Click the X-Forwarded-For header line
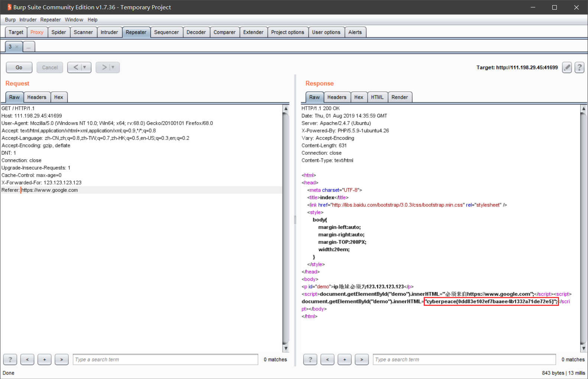Screen dimensions: 588x379 (42, 183)
